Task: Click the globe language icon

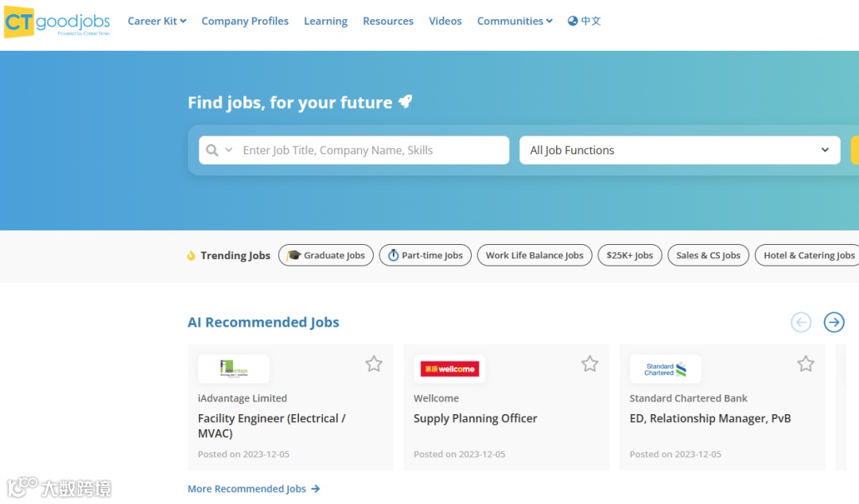Action: click(573, 21)
